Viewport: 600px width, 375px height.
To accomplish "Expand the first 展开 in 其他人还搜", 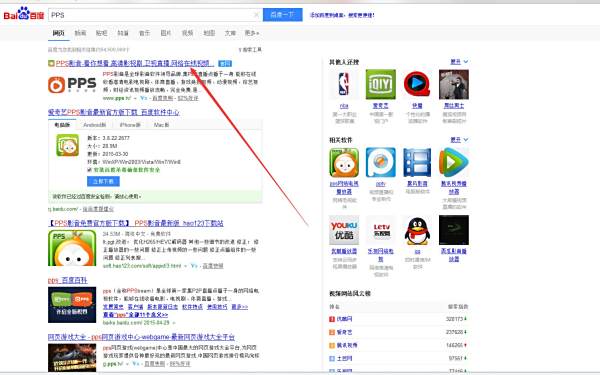I will click(459, 62).
